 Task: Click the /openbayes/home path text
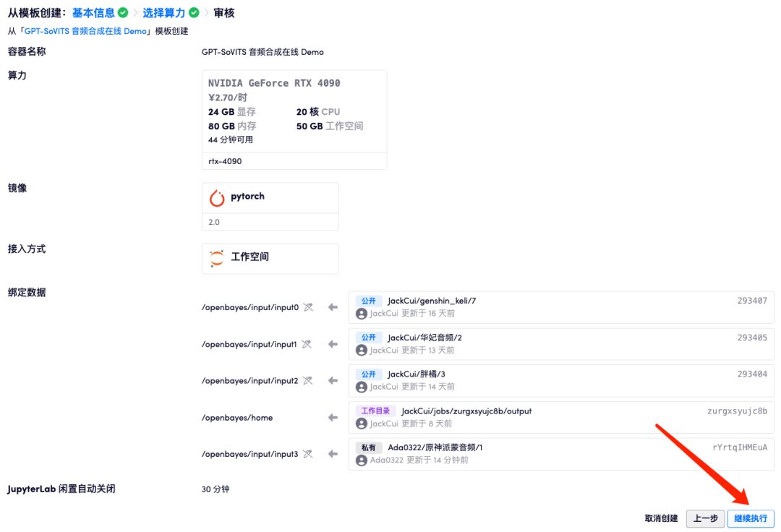[x=237, y=418]
